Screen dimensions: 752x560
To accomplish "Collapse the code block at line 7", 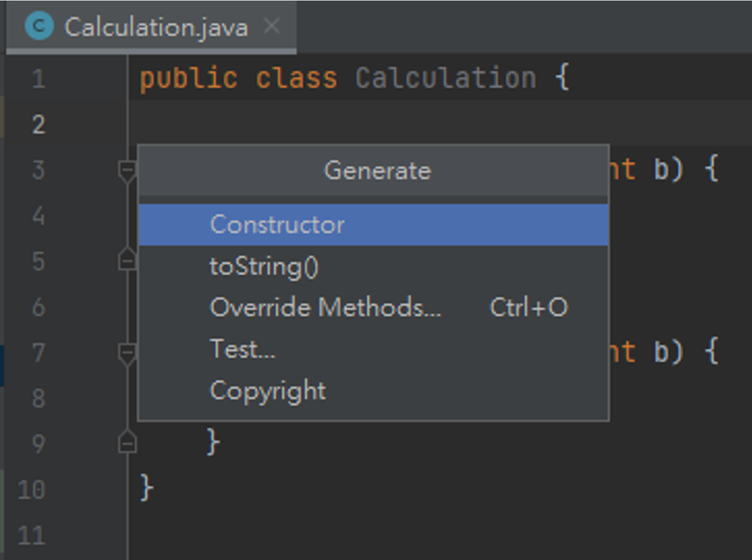I will click(127, 353).
